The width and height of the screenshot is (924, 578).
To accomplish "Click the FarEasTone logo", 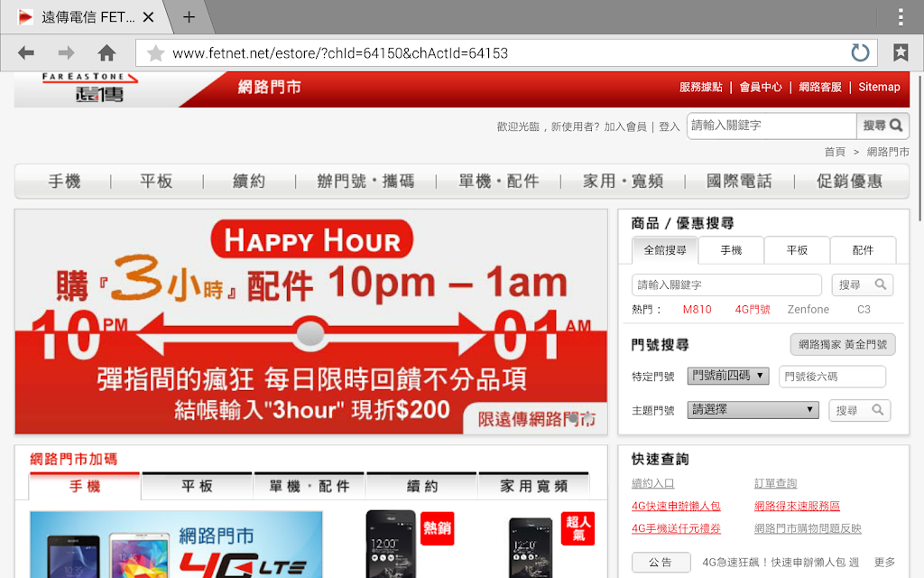I will click(x=89, y=89).
